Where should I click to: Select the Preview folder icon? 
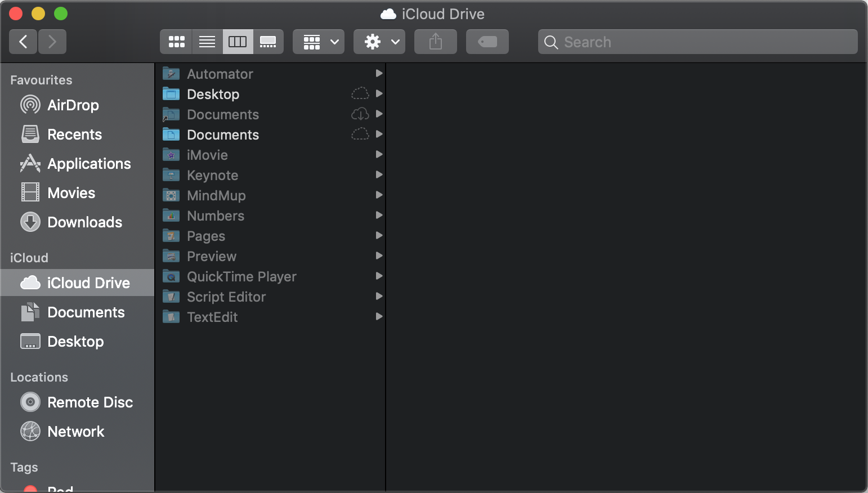[x=171, y=256]
